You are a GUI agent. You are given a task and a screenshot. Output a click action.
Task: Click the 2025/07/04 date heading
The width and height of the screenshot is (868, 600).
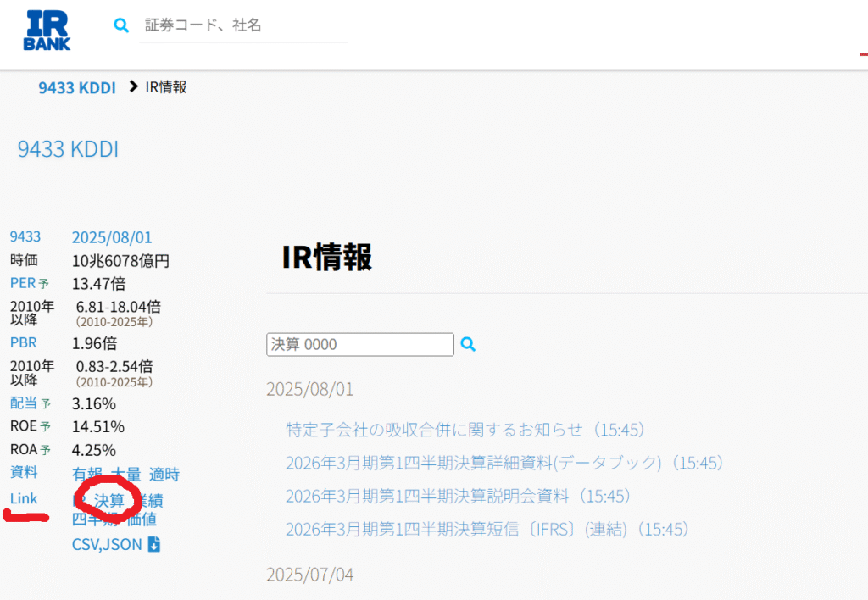click(309, 575)
